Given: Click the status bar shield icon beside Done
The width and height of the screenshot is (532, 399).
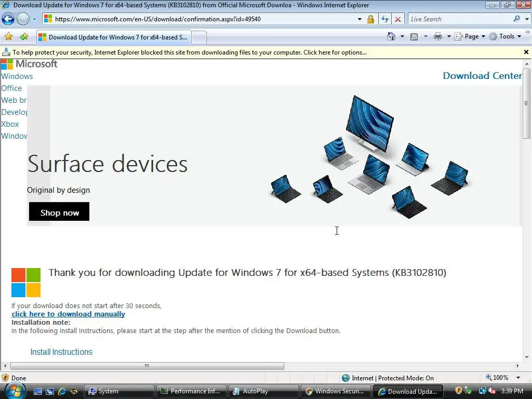Looking at the screenshot, I should [x=5, y=378].
